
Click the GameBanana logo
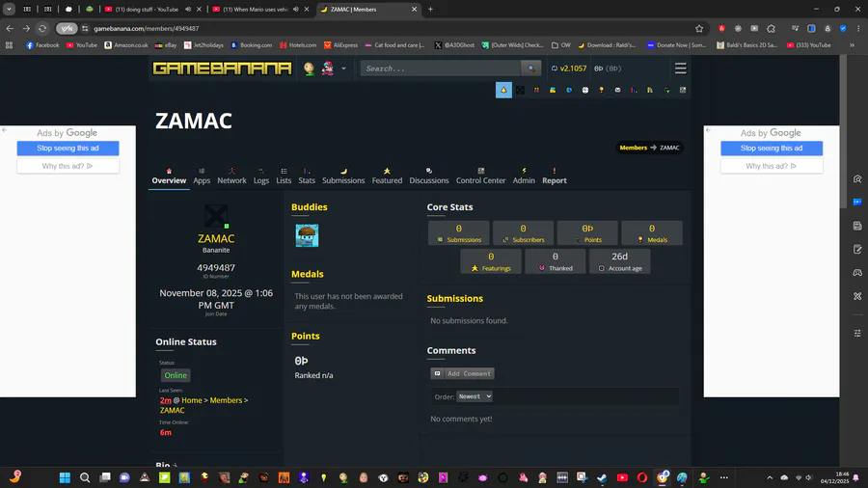pyautogui.click(x=222, y=68)
